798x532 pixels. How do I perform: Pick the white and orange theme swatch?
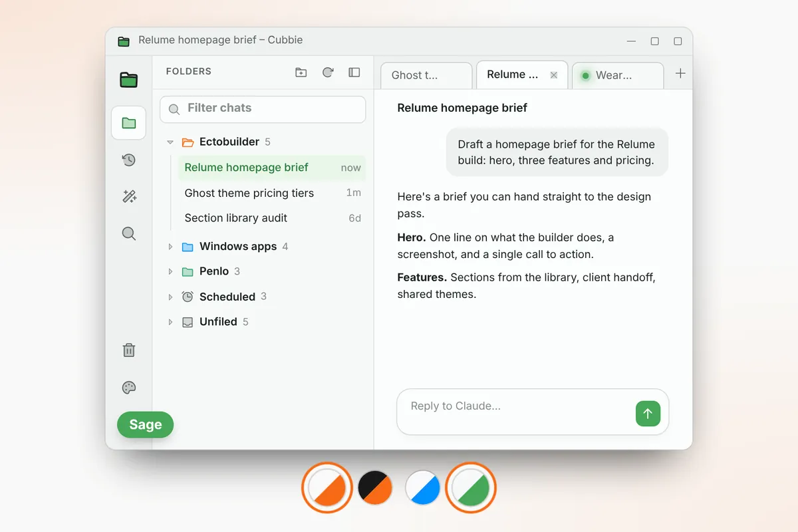(327, 487)
